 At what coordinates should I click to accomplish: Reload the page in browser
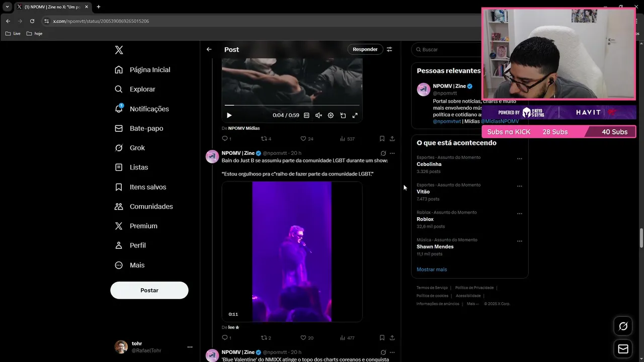[32, 21]
